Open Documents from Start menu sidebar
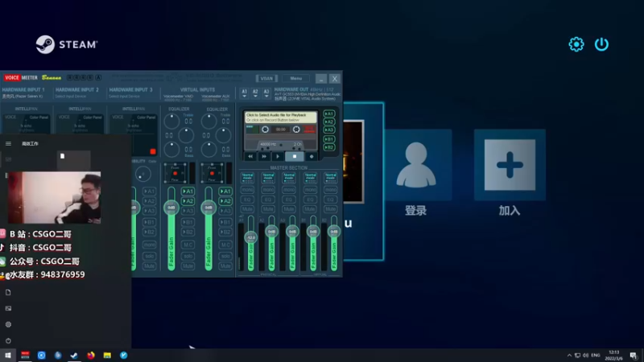This screenshot has width=644, height=362. click(x=8, y=293)
